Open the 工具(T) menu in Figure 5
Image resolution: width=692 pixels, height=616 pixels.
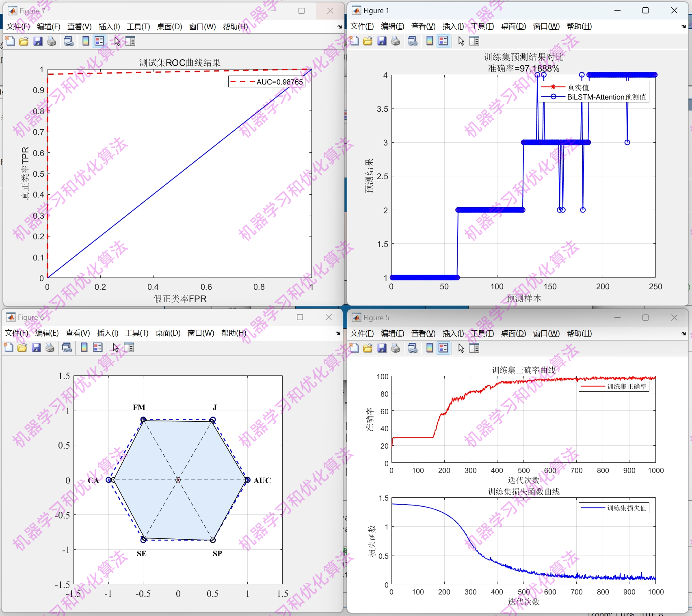click(482, 333)
